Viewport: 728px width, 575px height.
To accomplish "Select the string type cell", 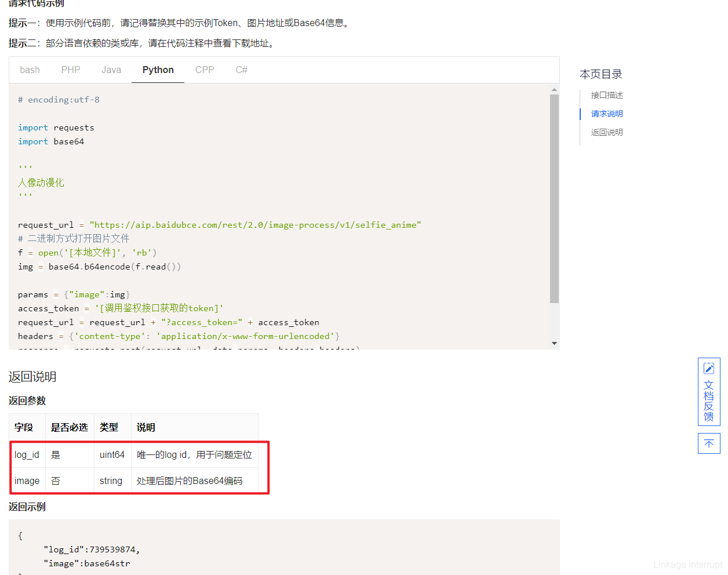I will (112, 481).
